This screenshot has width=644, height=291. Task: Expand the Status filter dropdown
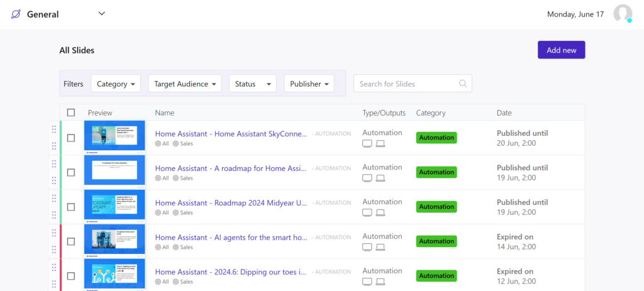click(x=253, y=84)
